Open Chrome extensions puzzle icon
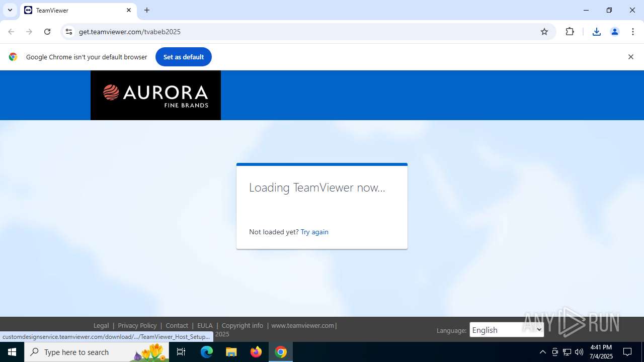 (x=570, y=32)
